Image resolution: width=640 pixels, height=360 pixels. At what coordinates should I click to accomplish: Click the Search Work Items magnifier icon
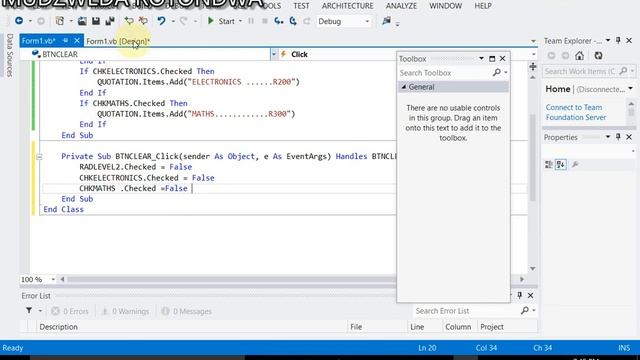(623, 71)
